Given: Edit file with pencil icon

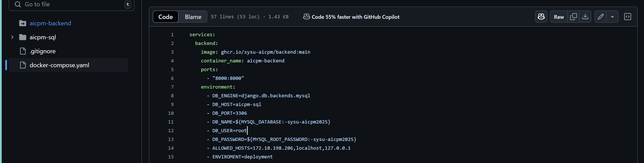Looking at the screenshot, I should point(601,17).
